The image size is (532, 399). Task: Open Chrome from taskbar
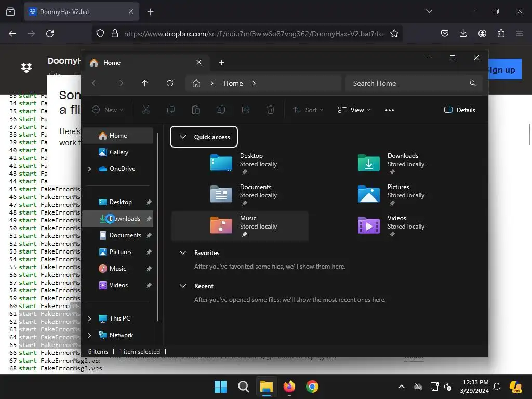coord(312,387)
